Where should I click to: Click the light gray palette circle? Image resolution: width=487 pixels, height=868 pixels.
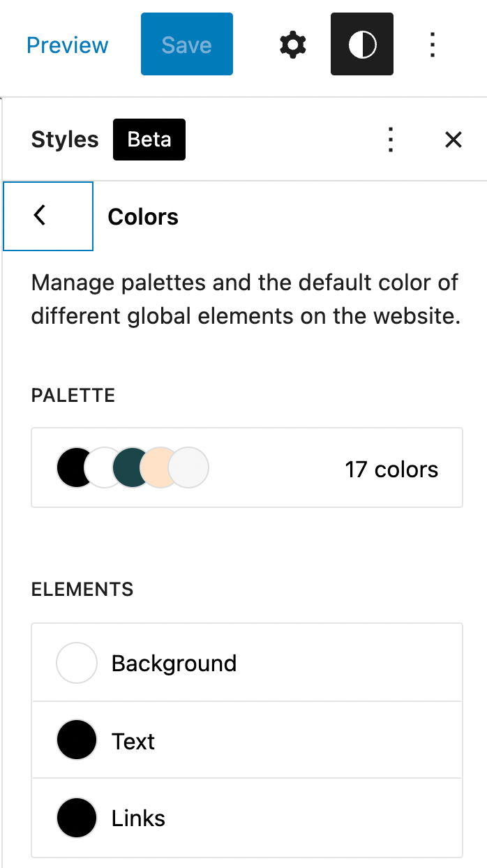pyautogui.click(x=191, y=467)
